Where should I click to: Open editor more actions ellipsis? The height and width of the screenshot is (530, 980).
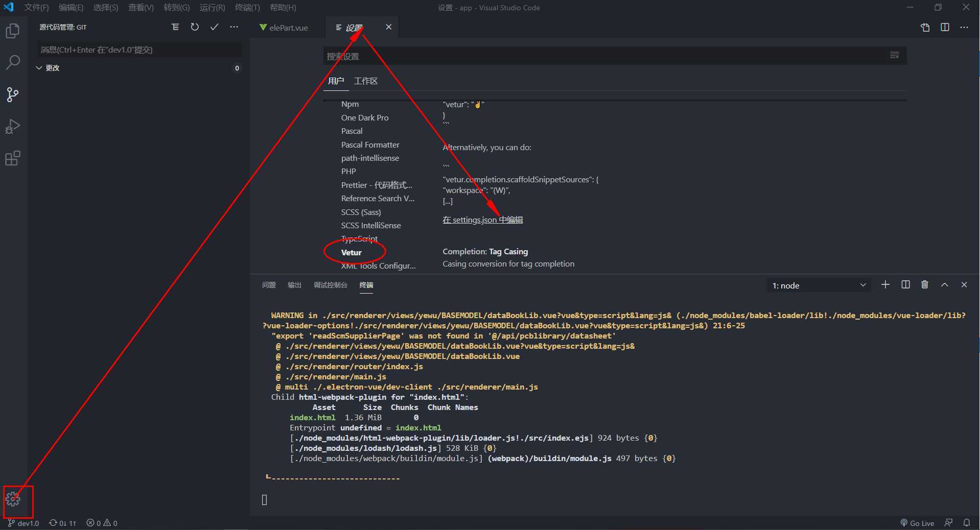(964, 27)
